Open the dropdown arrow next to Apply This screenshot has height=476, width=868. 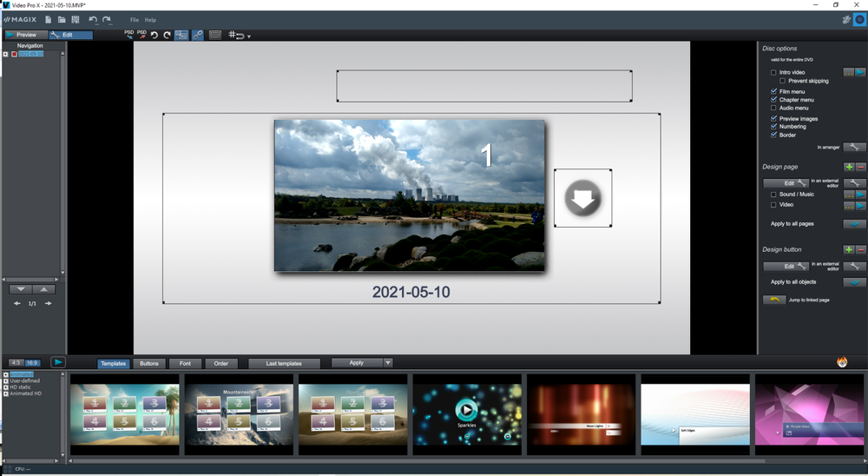(x=388, y=363)
